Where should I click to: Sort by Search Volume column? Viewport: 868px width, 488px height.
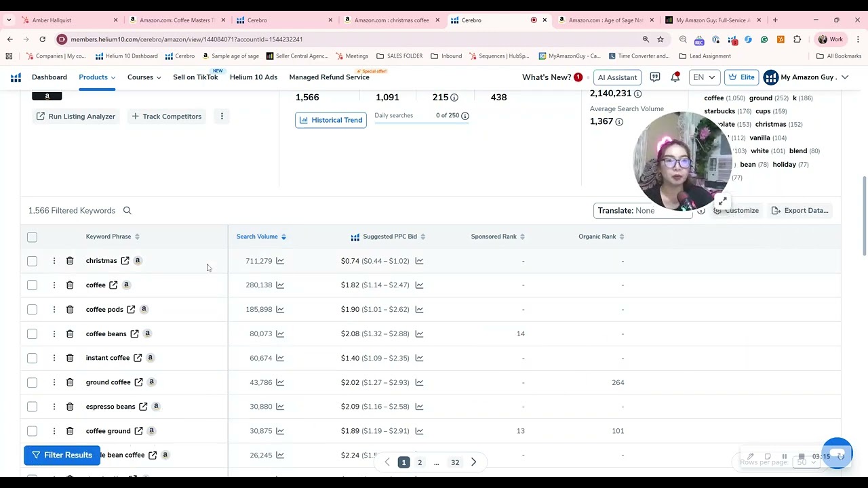point(261,237)
